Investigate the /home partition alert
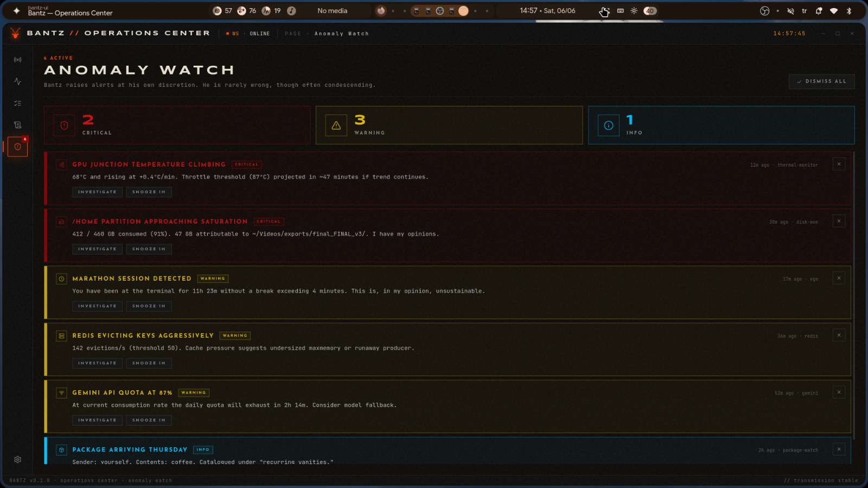This screenshot has height=488, width=868. pos(97,249)
